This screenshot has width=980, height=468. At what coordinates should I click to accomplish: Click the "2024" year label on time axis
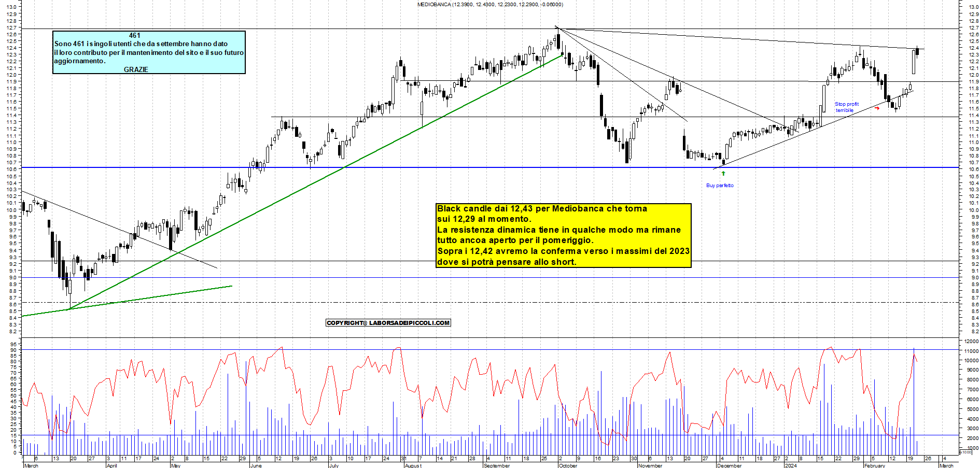[790, 465]
